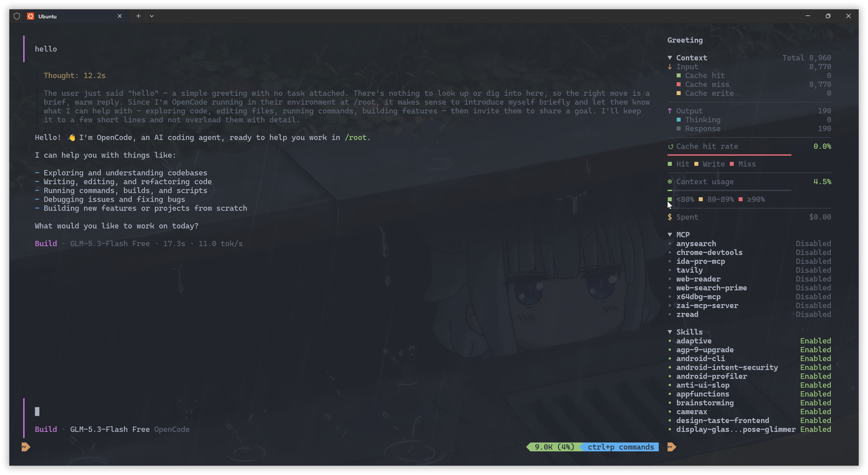Click the red Cache miss swatch
This screenshot has width=868, height=475.
pyautogui.click(x=679, y=84)
